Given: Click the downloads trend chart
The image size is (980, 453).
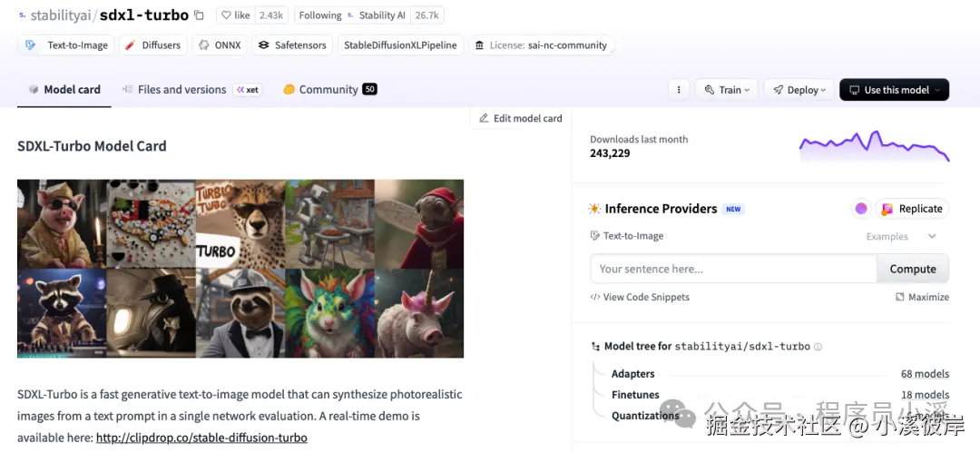Looking at the screenshot, I should [875, 146].
